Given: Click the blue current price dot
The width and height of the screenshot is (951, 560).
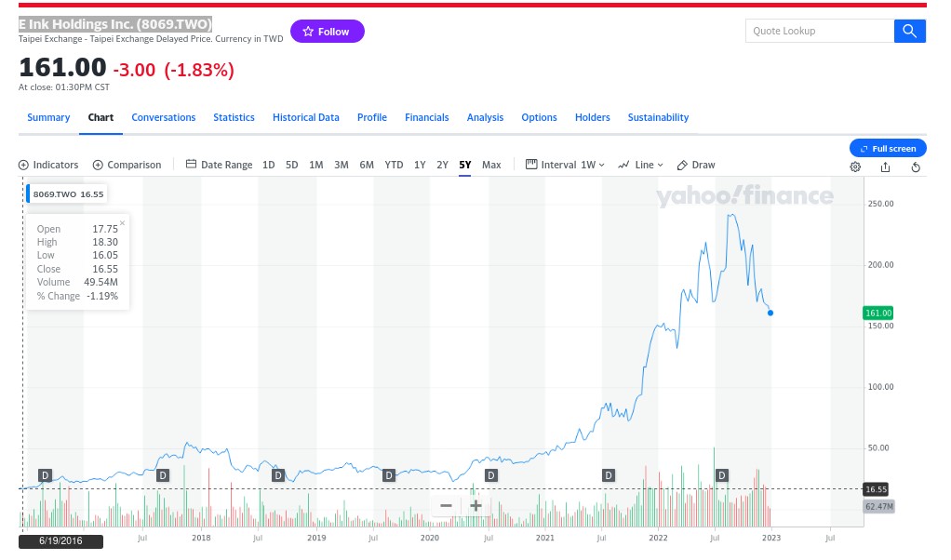Looking at the screenshot, I should point(770,313).
